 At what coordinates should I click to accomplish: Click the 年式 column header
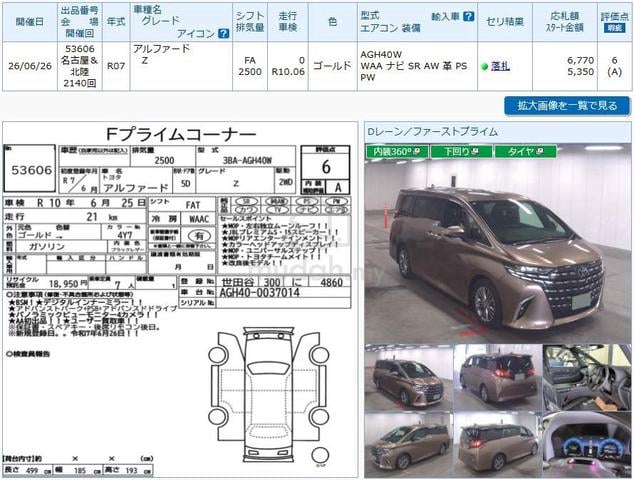click(116, 21)
